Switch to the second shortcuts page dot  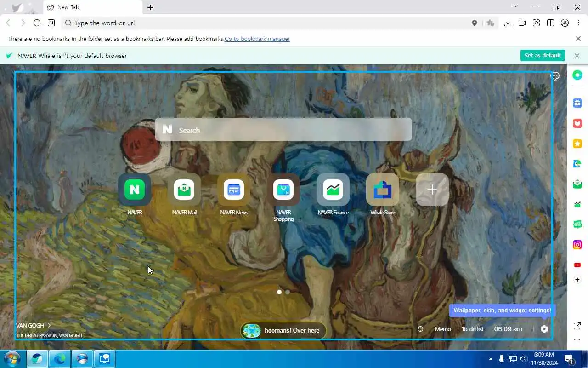(x=288, y=292)
